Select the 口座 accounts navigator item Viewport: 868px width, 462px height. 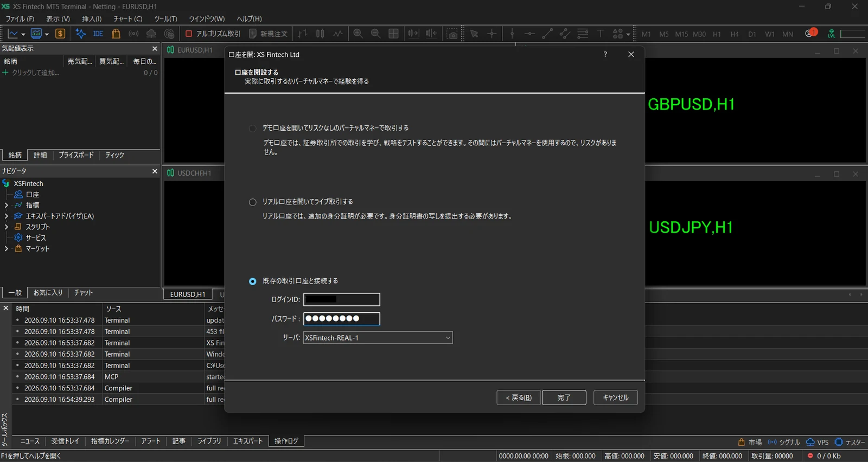33,195
